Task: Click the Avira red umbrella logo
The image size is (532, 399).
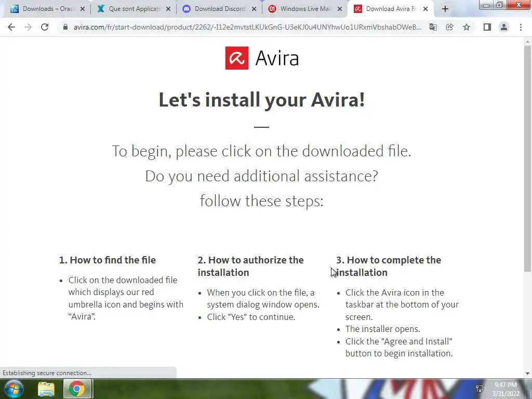Action: pyautogui.click(x=237, y=58)
